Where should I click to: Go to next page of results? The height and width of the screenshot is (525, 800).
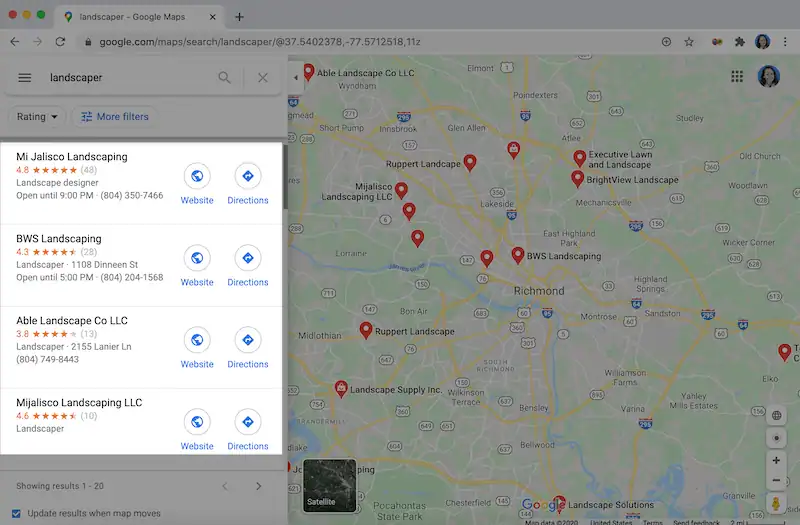pyautogui.click(x=258, y=486)
